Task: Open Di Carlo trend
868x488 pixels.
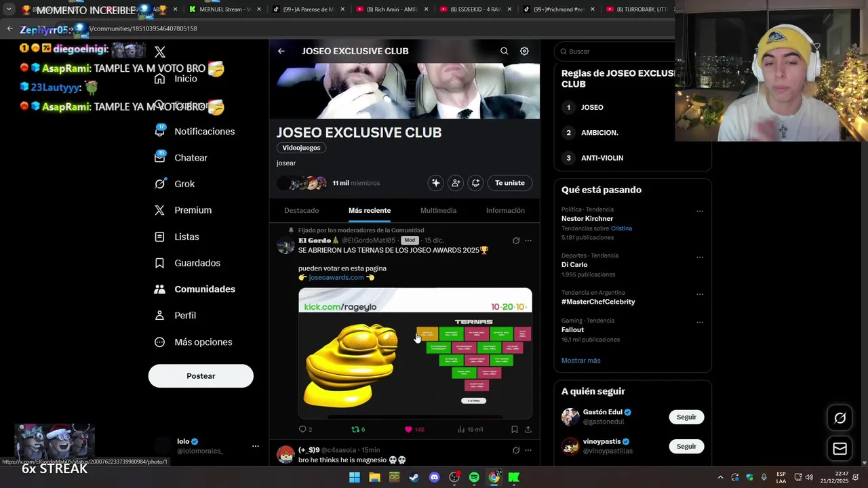Action: (574, 265)
